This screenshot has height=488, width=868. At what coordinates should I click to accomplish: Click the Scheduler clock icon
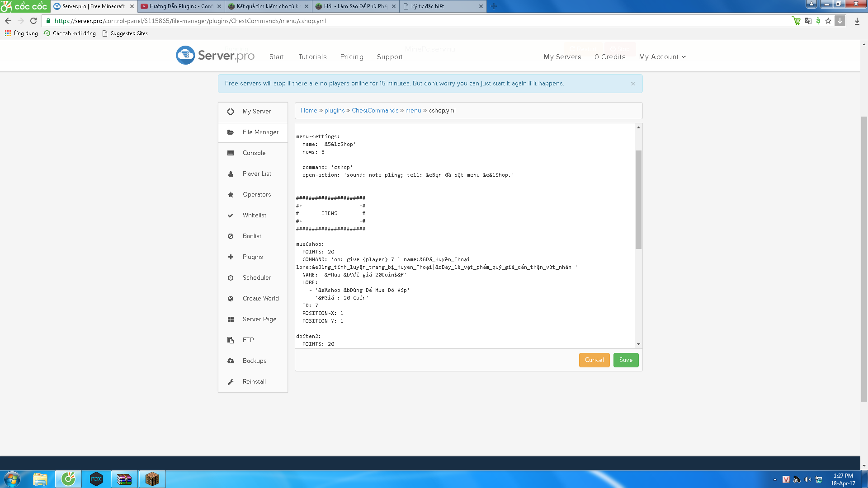pyautogui.click(x=231, y=278)
